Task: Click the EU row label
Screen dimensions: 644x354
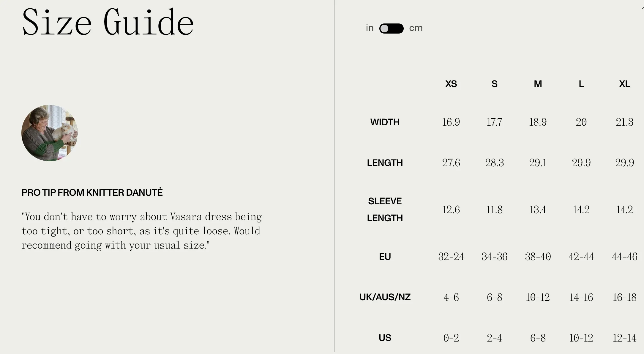Action: click(385, 257)
